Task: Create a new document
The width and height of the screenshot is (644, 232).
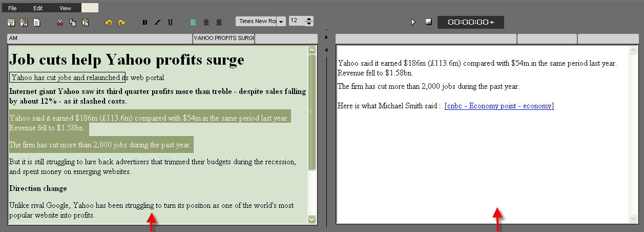Action: pyautogui.click(x=36, y=23)
